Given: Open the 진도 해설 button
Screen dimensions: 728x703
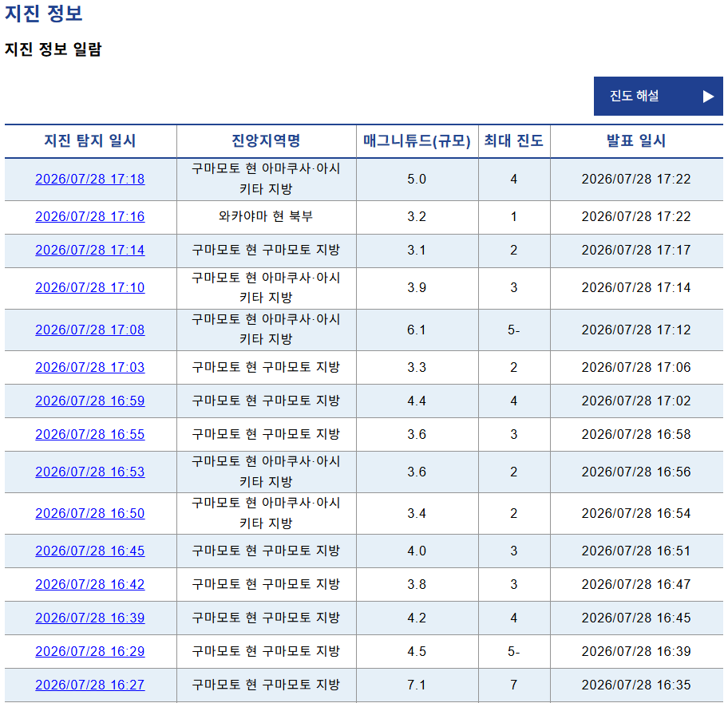Looking at the screenshot, I should point(658,96).
